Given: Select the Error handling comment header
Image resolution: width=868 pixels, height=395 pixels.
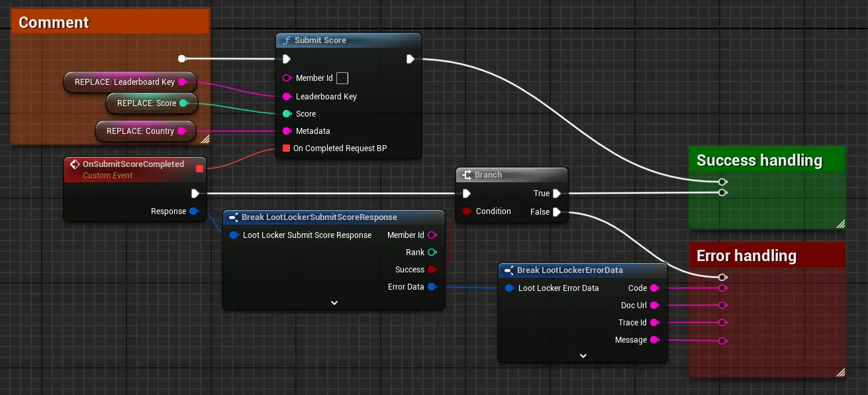Looking at the screenshot, I should pos(767,256).
